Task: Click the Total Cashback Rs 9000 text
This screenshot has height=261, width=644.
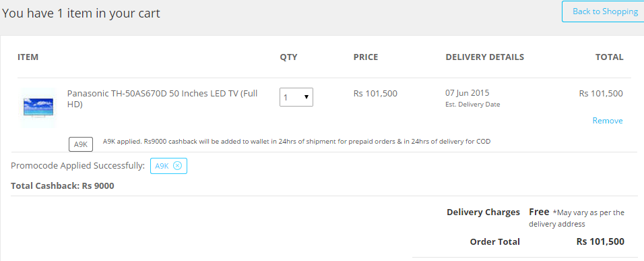Action: 63,185
